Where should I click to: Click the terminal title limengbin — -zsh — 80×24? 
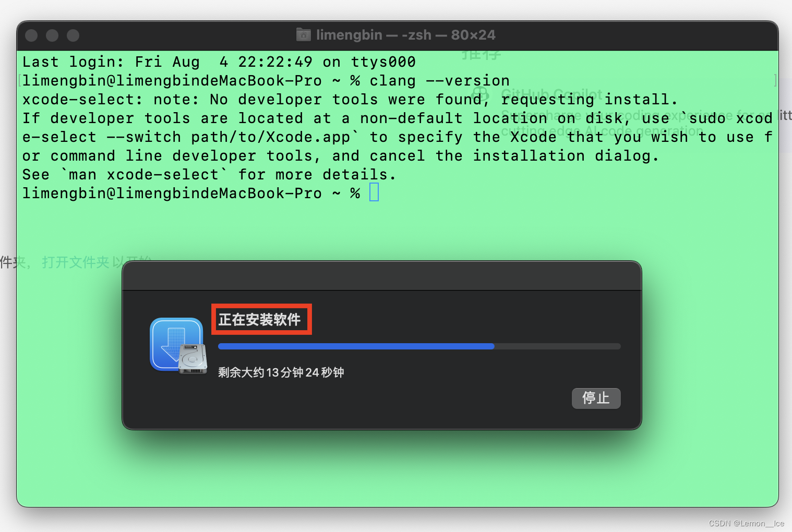(405, 35)
